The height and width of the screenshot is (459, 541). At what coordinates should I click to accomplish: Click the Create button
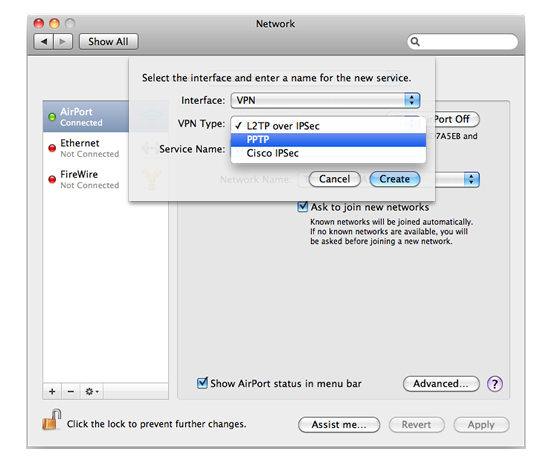point(395,179)
